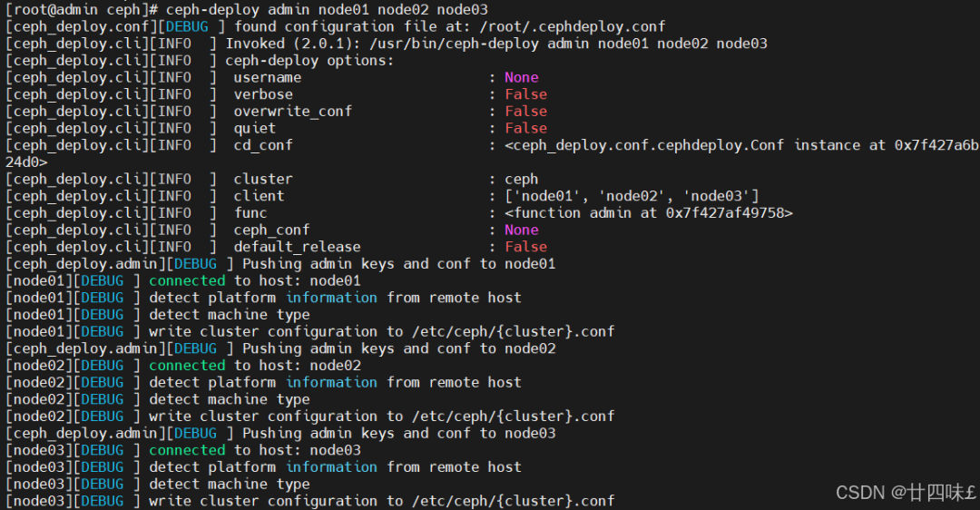The height and width of the screenshot is (510, 980).
Task: Click the green connected word on the node01 line
Action: pos(187,280)
